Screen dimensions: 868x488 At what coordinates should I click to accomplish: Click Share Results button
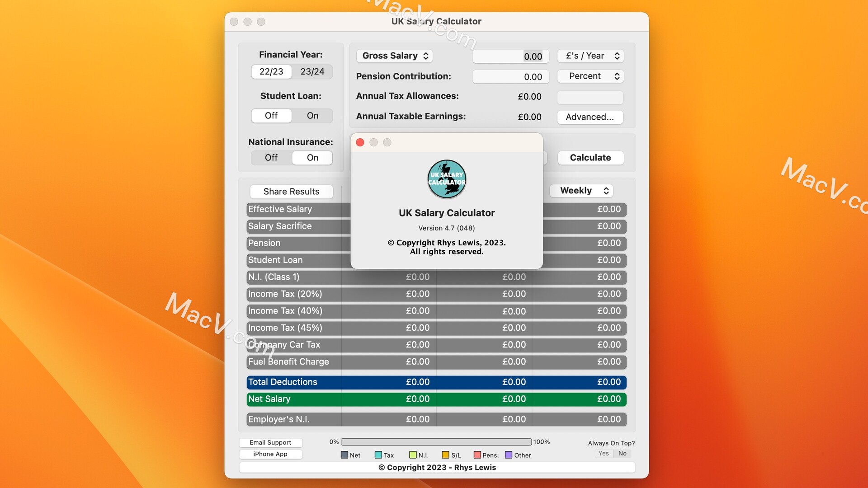pos(292,192)
